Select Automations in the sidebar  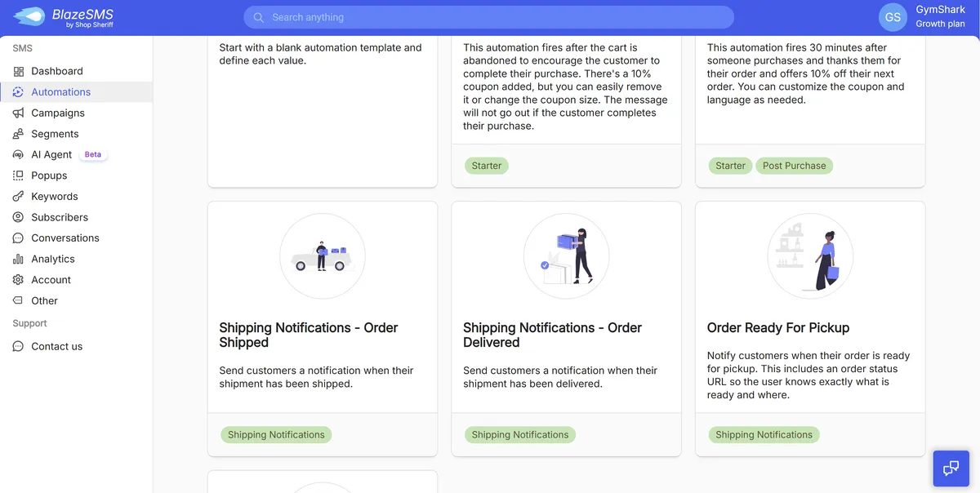[59, 91]
